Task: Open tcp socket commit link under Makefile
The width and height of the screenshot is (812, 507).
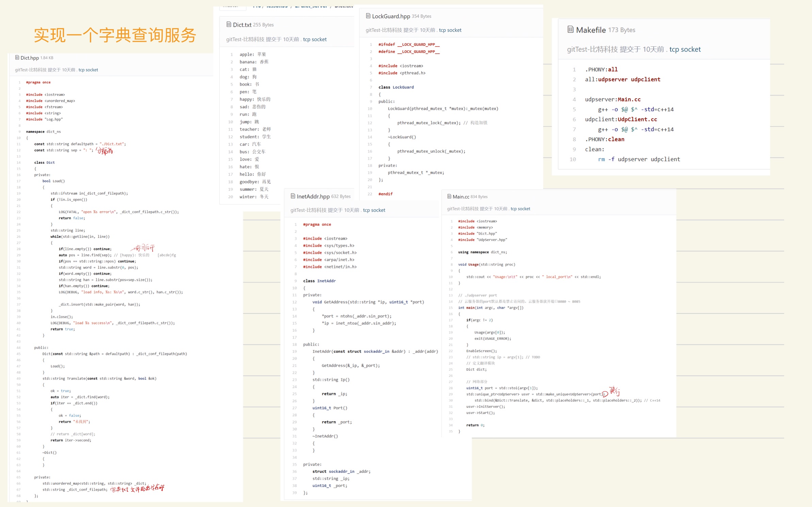Action: pos(685,49)
